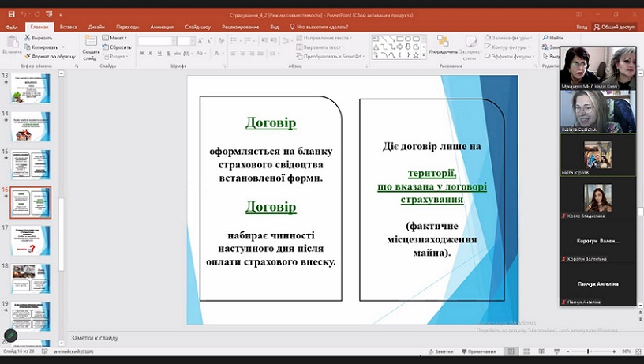The height and width of the screenshot is (364, 644).
Task: Open the Макет layout dropdown
Action: pyautogui.click(x=115, y=38)
